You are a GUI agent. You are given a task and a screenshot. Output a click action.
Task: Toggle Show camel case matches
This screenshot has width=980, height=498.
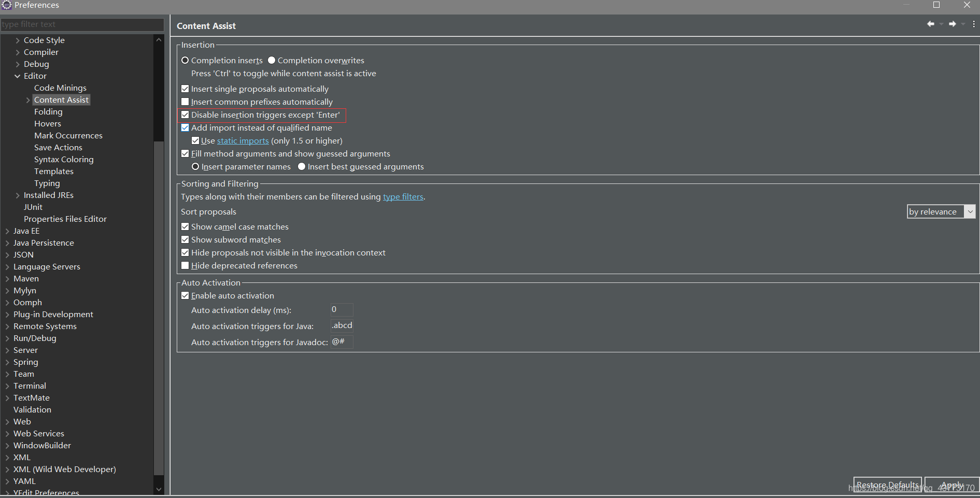(185, 226)
